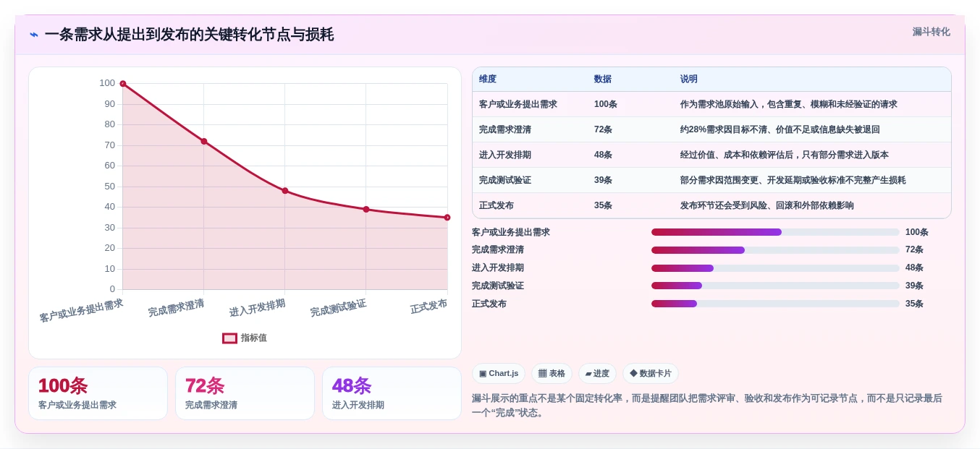
Task: Click the Chart.js tag chip
Action: [499, 374]
